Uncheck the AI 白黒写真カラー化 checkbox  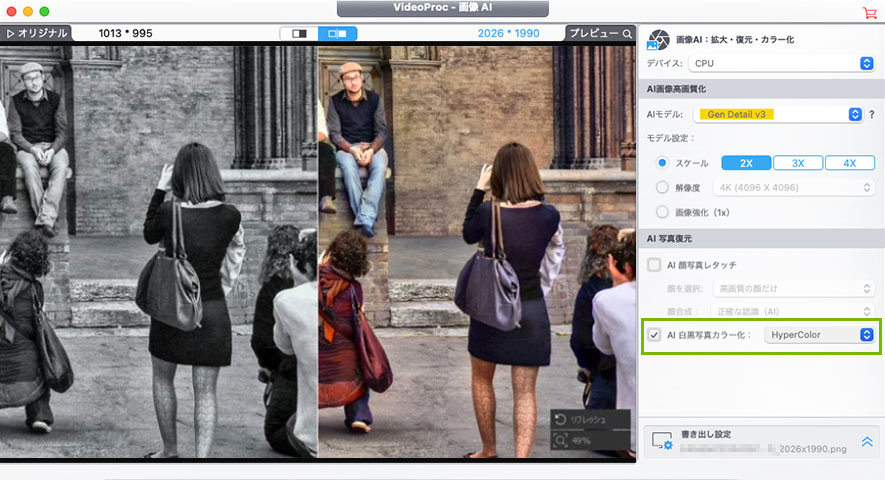654,335
